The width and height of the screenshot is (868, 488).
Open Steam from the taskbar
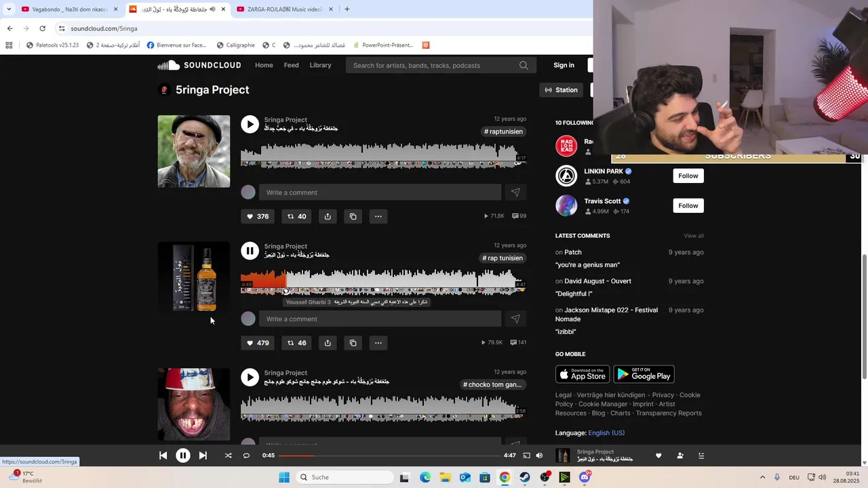point(525,477)
